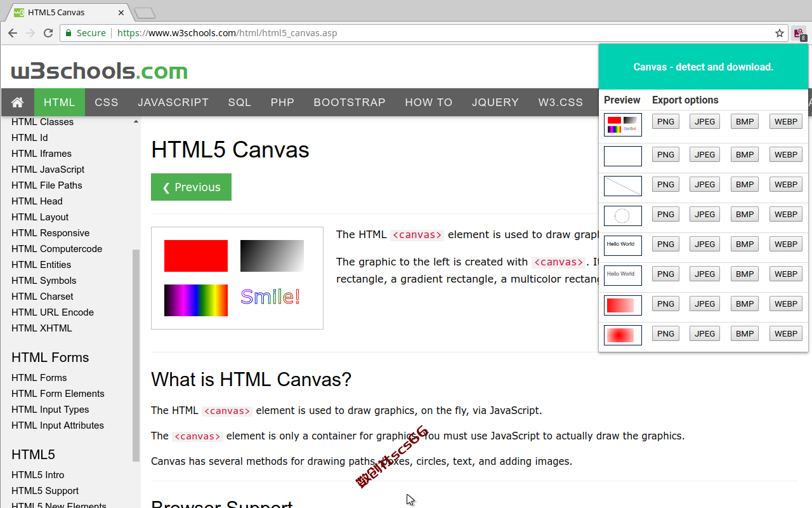Click the large canvas example image
The width and height of the screenshot is (812, 508).
click(x=237, y=278)
